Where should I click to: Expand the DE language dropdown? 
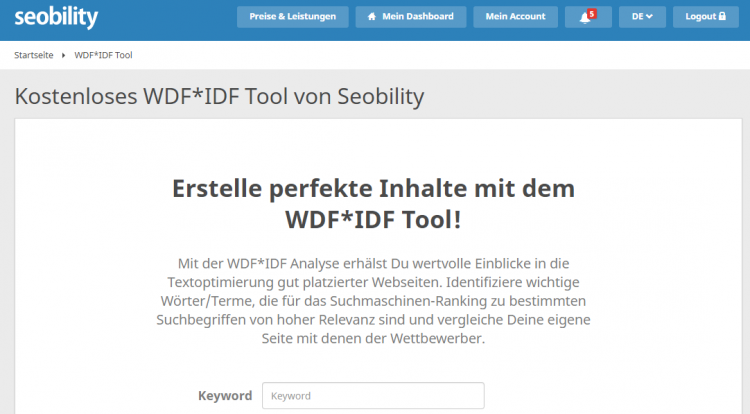[642, 17]
